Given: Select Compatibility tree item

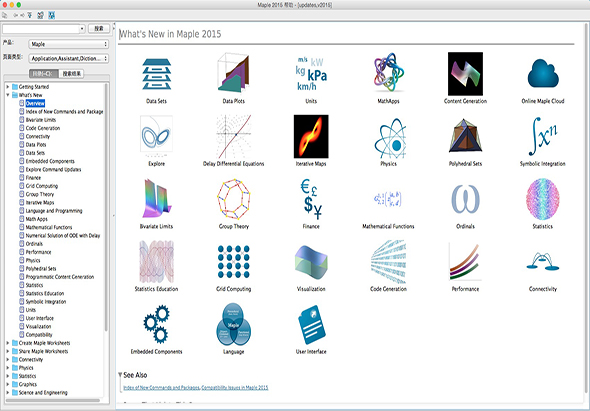Looking at the screenshot, I should click(39, 335).
